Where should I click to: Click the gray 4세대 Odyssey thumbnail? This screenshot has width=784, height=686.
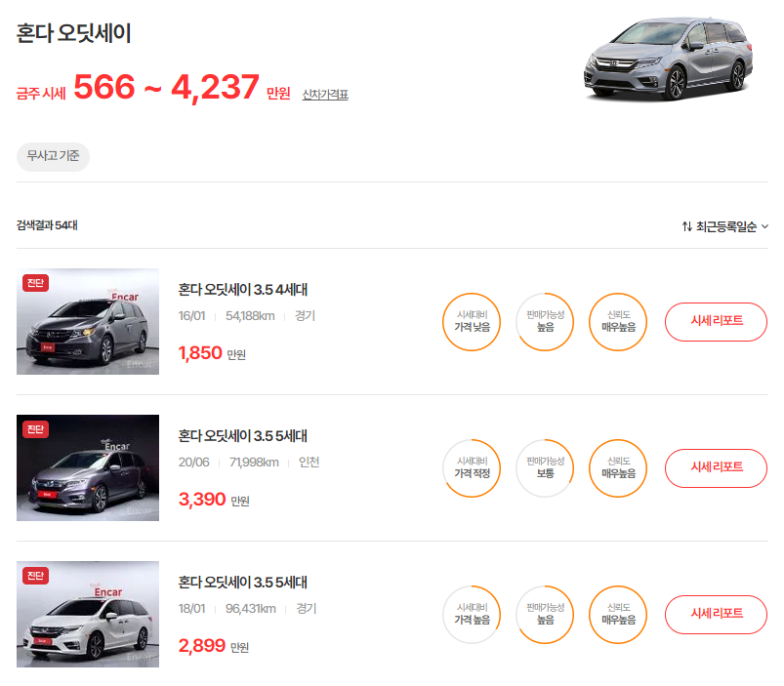tap(88, 322)
